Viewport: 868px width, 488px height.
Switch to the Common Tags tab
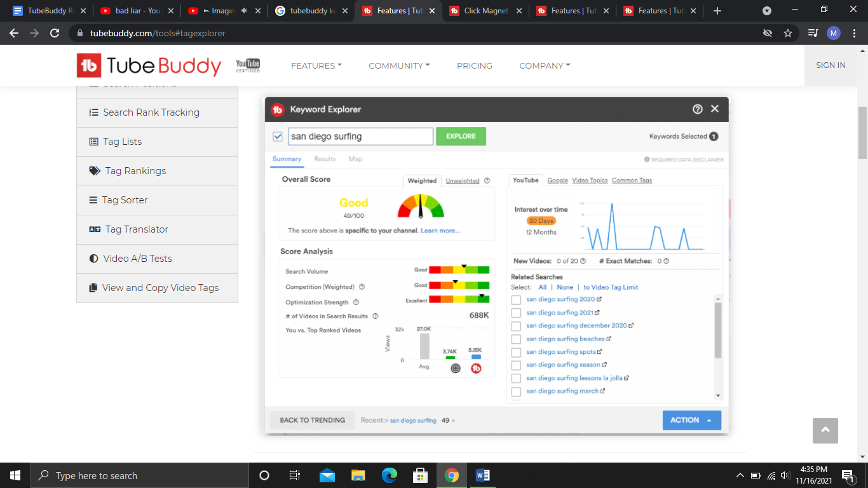click(x=632, y=180)
